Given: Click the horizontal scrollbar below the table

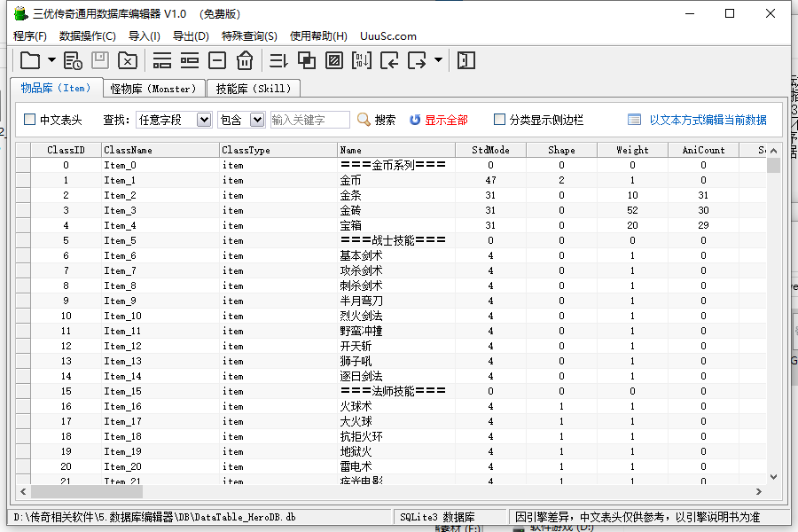Looking at the screenshot, I should pyautogui.click(x=390, y=491).
